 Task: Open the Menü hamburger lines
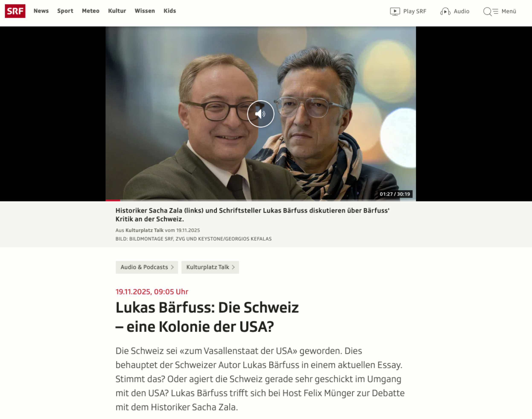(x=496, y=11)
